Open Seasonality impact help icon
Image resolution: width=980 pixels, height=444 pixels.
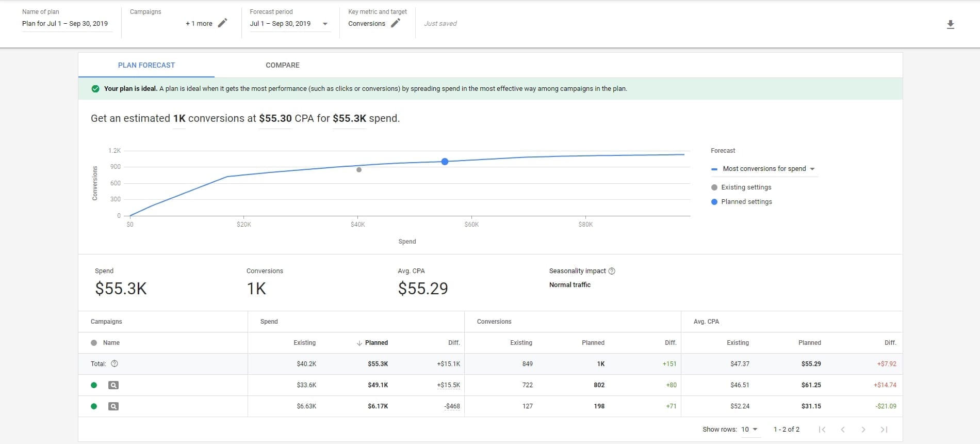point(612,271)
